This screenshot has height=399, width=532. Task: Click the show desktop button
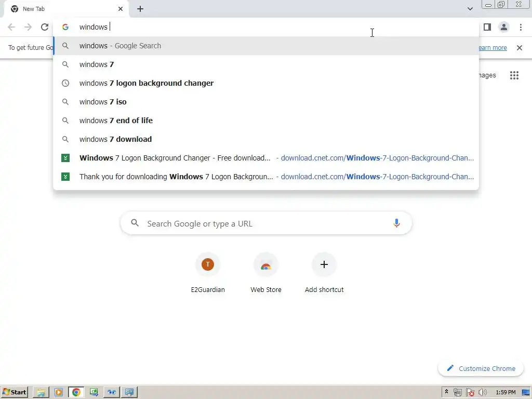tap(526, 393)
